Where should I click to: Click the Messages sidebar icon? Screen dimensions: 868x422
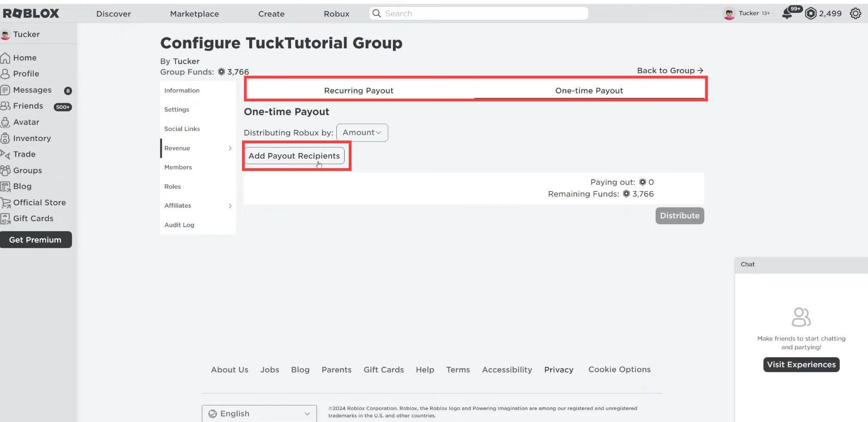(x=5, y=90)
